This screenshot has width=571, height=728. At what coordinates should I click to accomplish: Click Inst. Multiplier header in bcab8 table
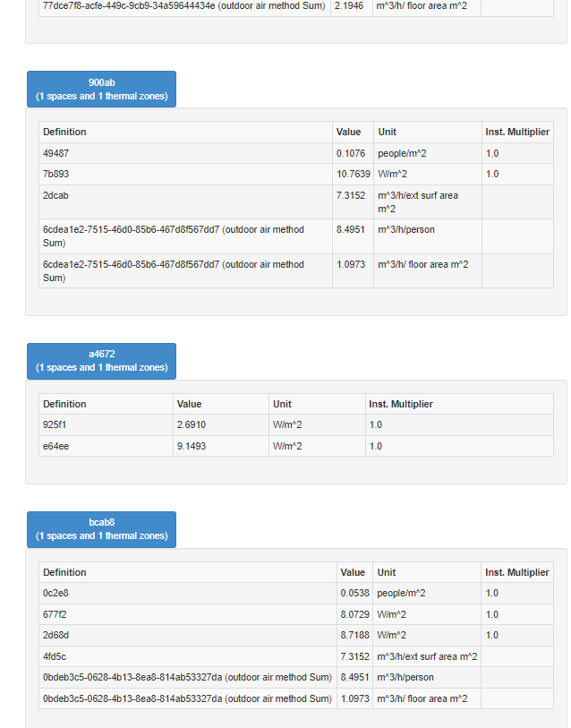pos(517,572)
